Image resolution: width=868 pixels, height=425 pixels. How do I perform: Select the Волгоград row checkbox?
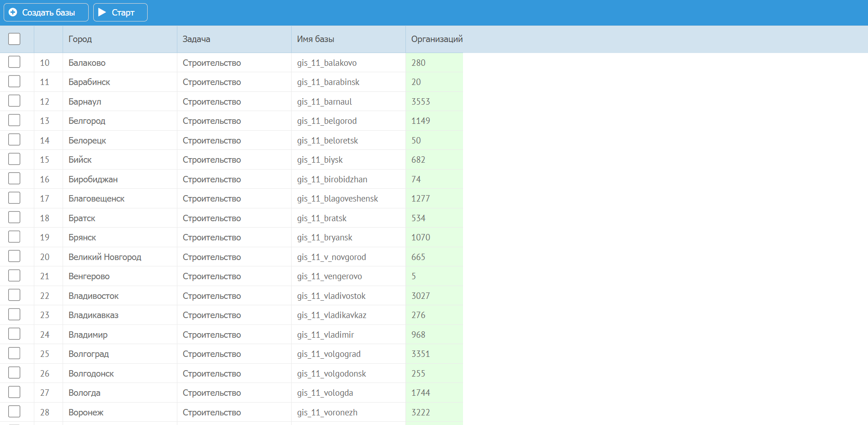(x=14, y=353)
